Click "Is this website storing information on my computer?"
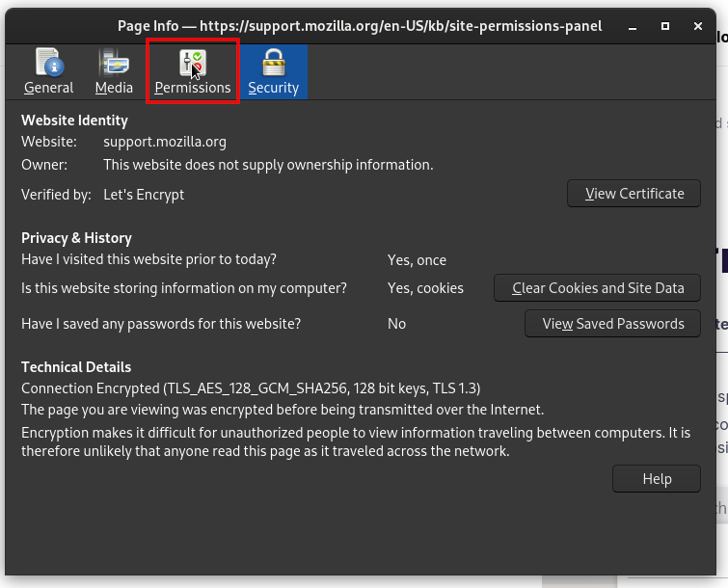Image resolution: width=728 pixels, height=588 pixels. coord(184,288)
